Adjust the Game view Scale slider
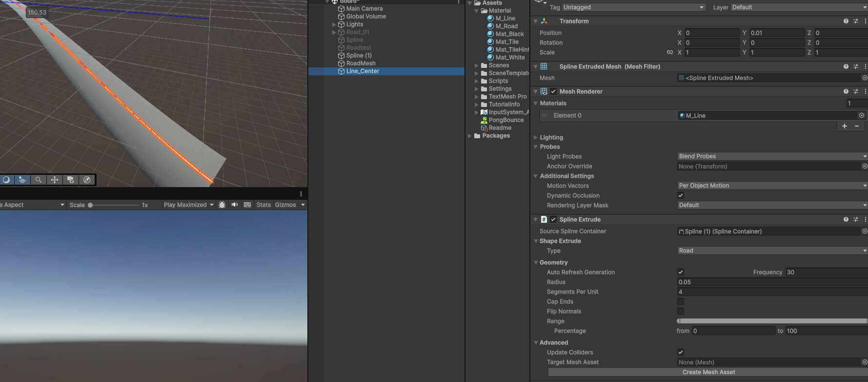Viewport: 868px width, 382px height. [x=91, y=205]
